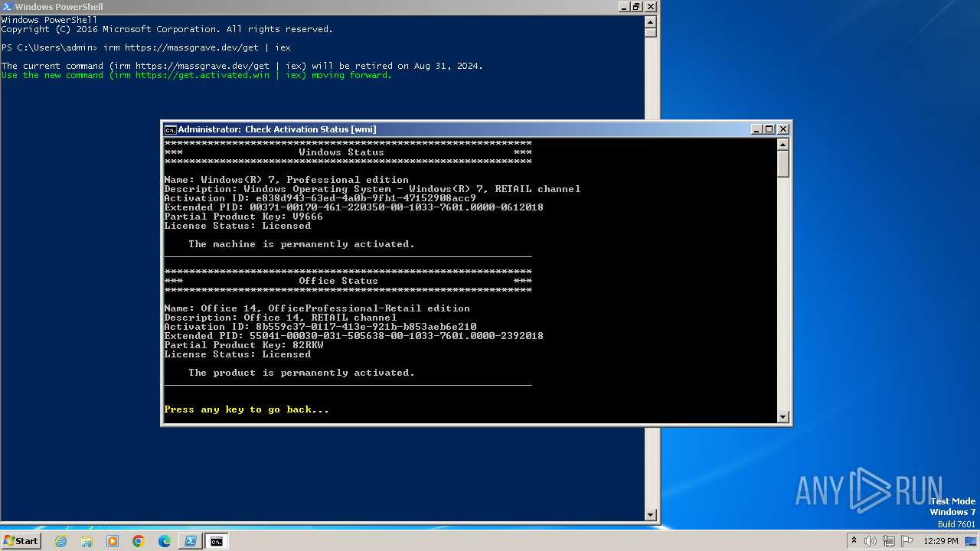
Task: Open volume control in system tray
Action: click(x=871, y=541)
